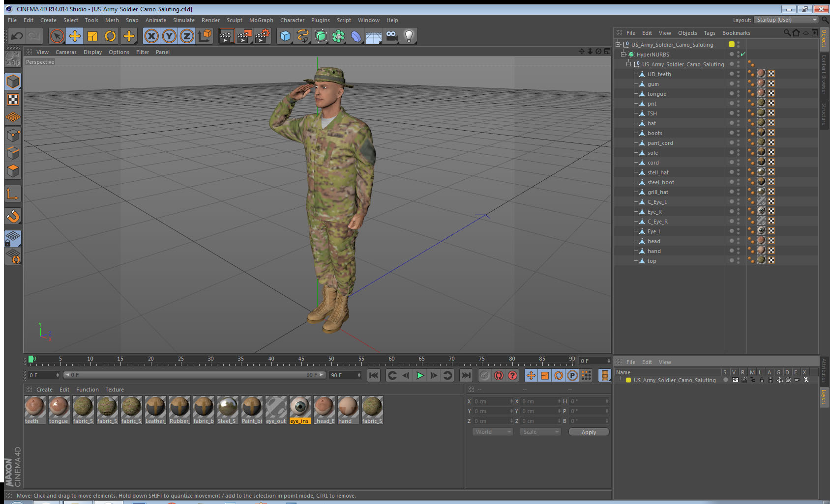Open the Scale mode dropdown

tap(540, 432)
